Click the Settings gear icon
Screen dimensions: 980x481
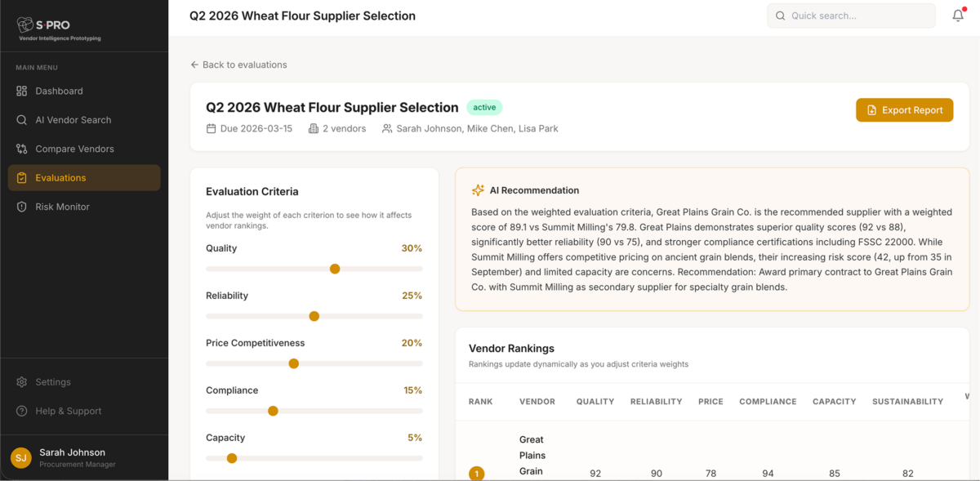22,382
